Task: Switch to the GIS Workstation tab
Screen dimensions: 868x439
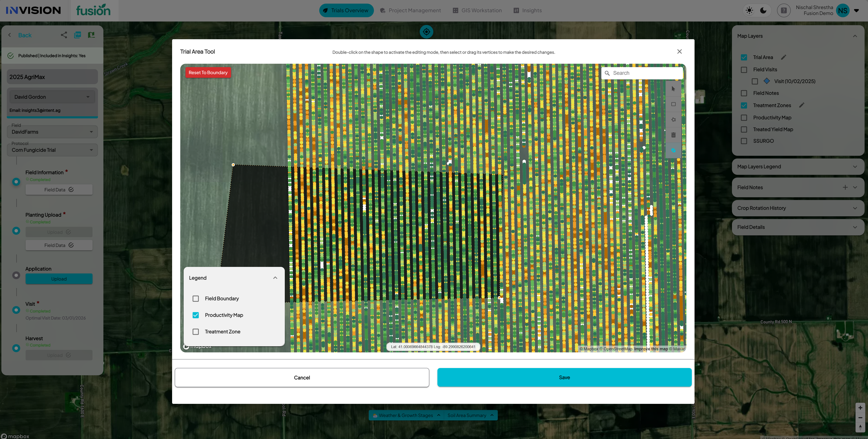Action: (477, 10)
